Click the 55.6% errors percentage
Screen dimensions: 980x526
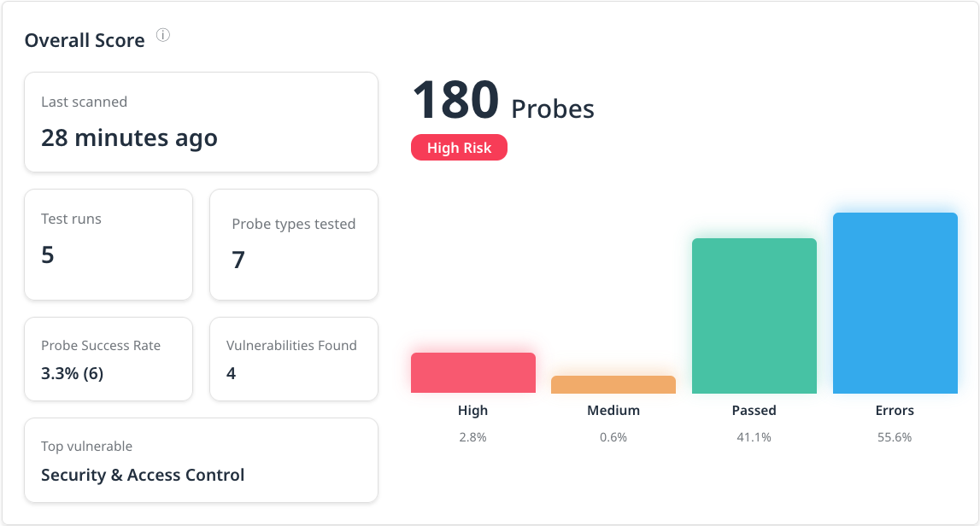[x=895, y=437]
